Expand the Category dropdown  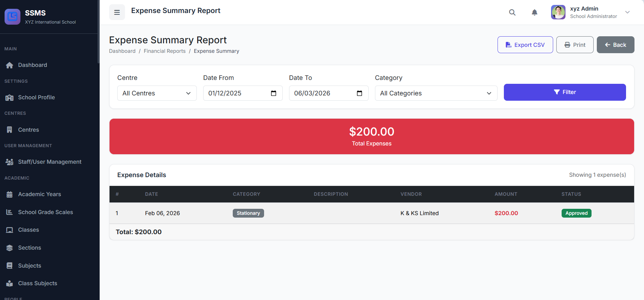point(436,93)
